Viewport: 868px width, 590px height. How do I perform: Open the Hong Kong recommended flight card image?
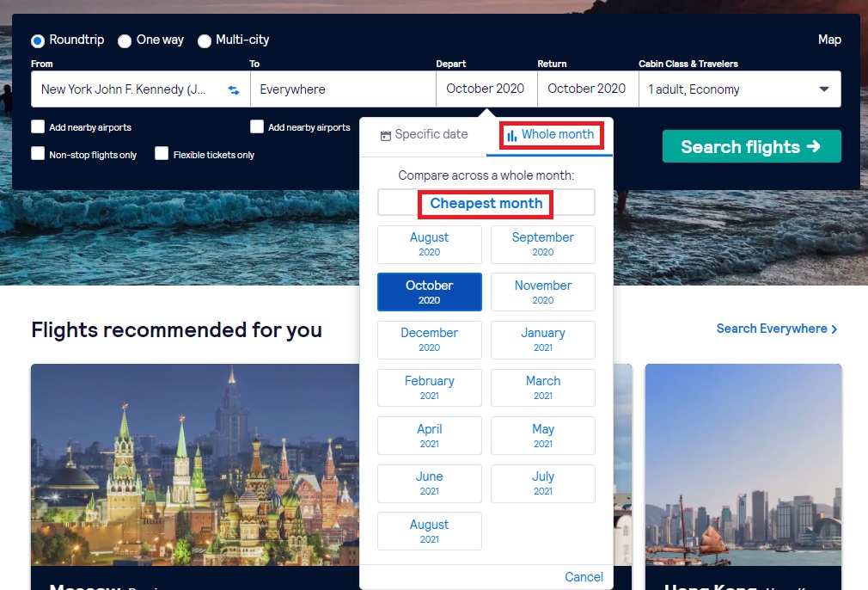[743, 464]
